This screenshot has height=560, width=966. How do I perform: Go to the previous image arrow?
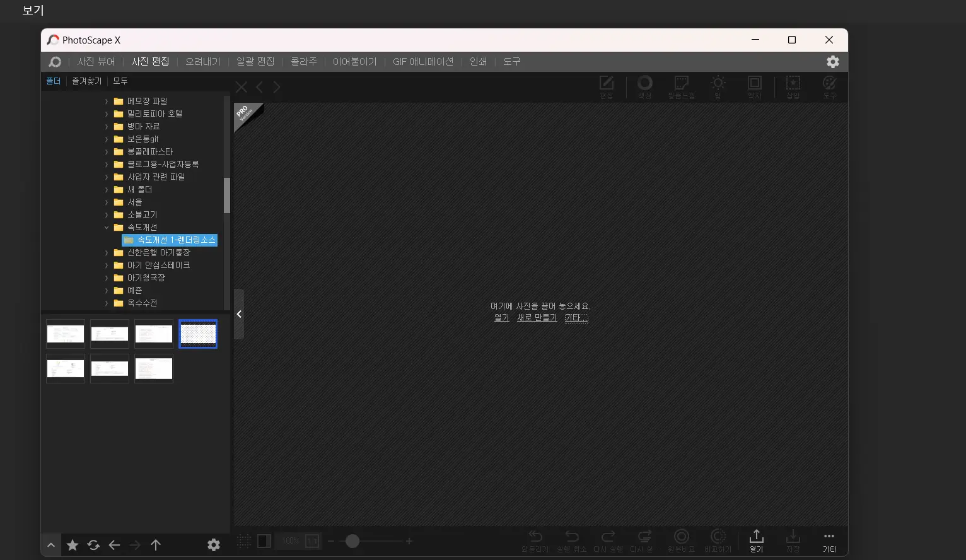(x=259, y=87)
